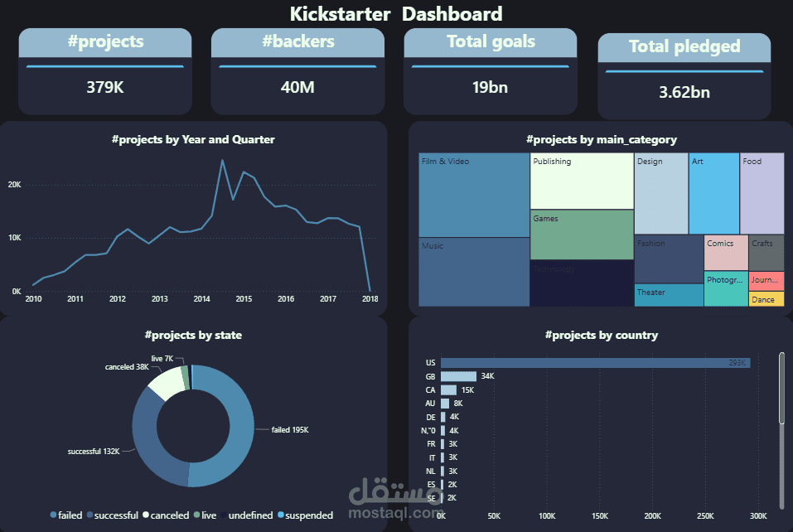Click the live 7K data label
The image size is (793, 532).
click(x=162, y=359)
